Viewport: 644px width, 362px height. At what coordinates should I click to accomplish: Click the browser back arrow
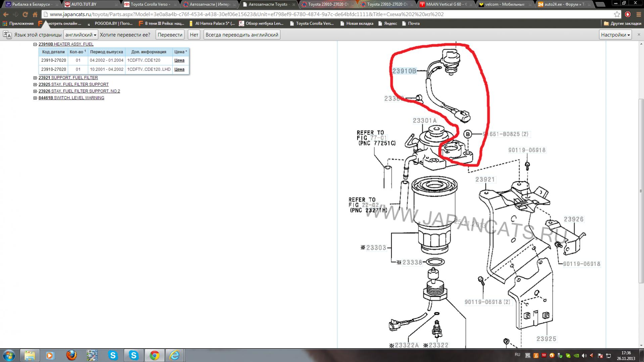pos(6,14)
